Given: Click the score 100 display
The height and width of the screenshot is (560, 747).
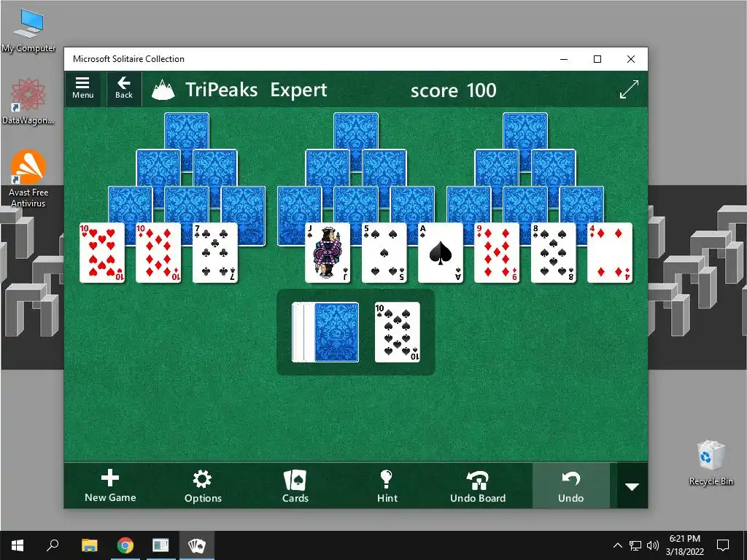Looking at the screenshot, I should 454,90.
